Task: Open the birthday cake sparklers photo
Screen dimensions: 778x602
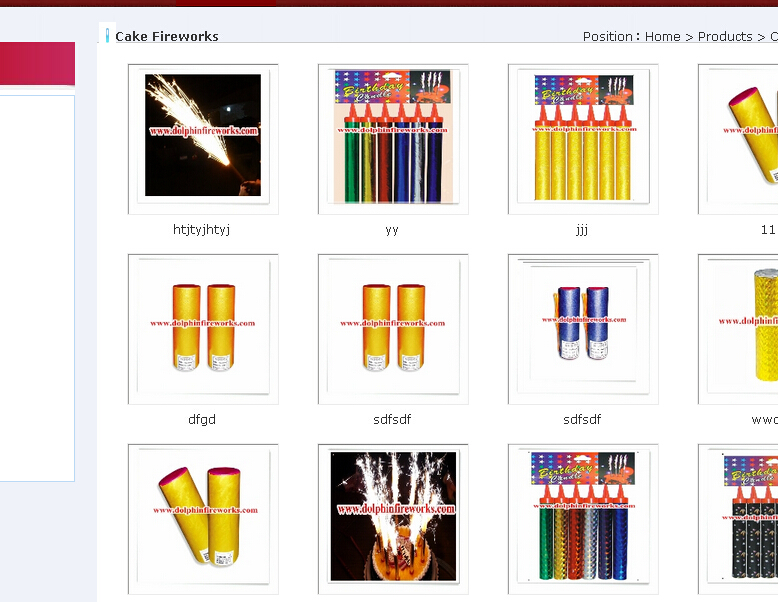Action: tap(393, 519)
